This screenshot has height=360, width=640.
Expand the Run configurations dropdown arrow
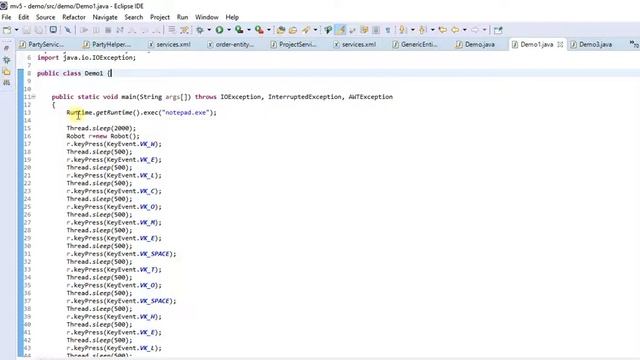tap(229, 30)
